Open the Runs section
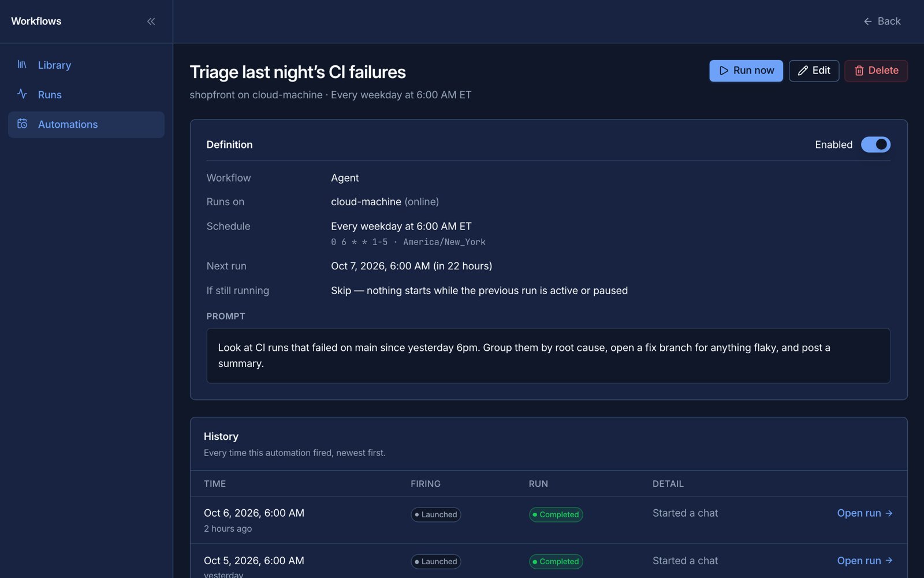The width and height of the screenshot is (924, 578). coord(86,95)
